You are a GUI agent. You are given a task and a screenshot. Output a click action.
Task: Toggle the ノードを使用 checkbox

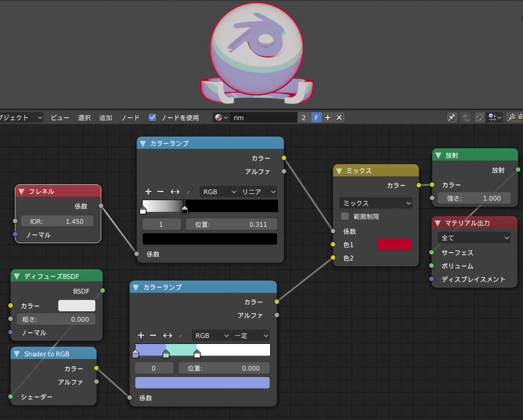click(153, 118)
